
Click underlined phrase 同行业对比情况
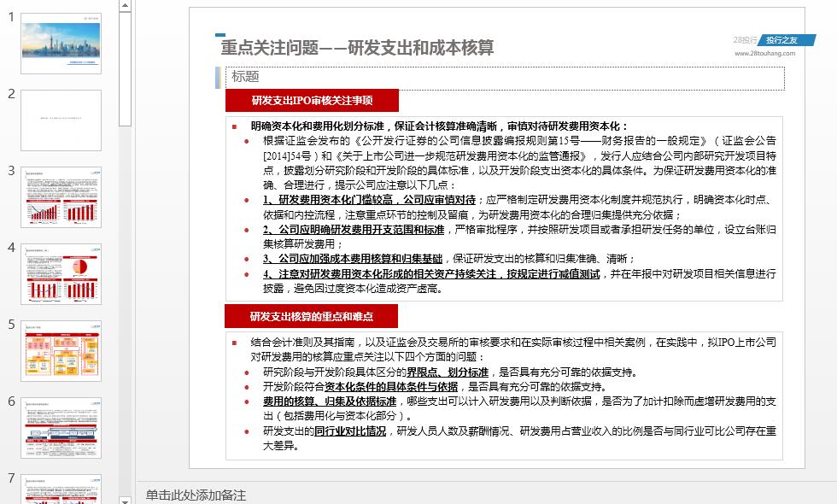350,431
